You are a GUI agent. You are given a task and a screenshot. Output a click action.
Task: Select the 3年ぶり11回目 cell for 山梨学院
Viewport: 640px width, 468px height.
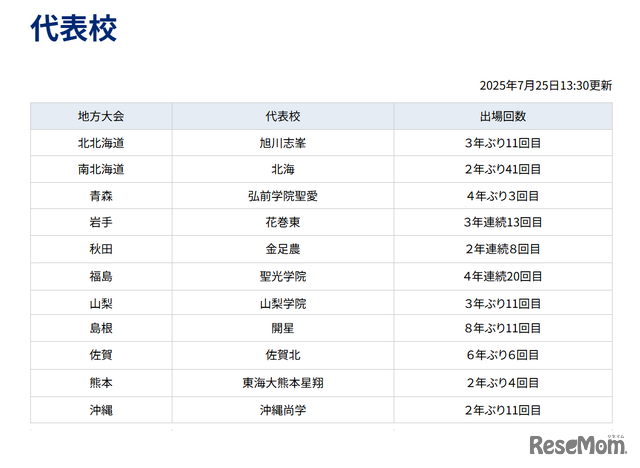click(x=503, y=303)
